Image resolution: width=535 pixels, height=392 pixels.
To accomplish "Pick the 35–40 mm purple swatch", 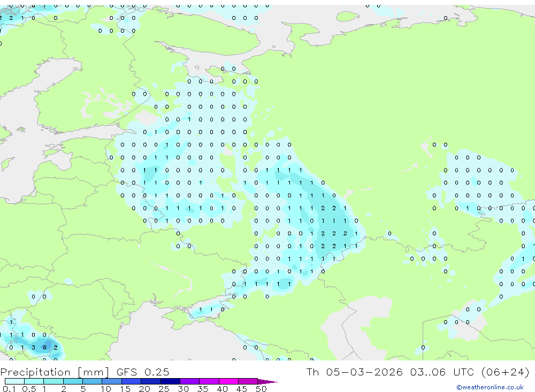I will click(x=209, y=381).
